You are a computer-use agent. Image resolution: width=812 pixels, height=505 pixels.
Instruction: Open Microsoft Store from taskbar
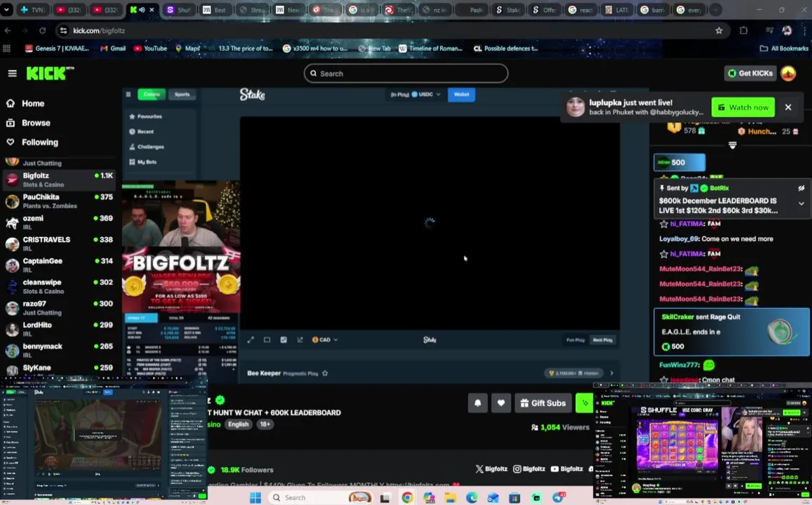(x=514, y=498)
